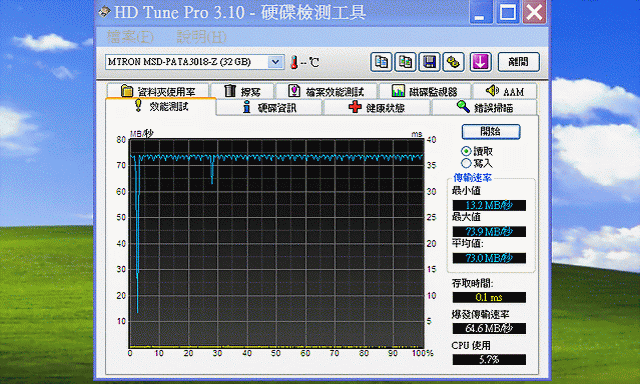Save screenshot floppy disk icon
This screenshot has height=384, width=640.
(x=429, y=62)
